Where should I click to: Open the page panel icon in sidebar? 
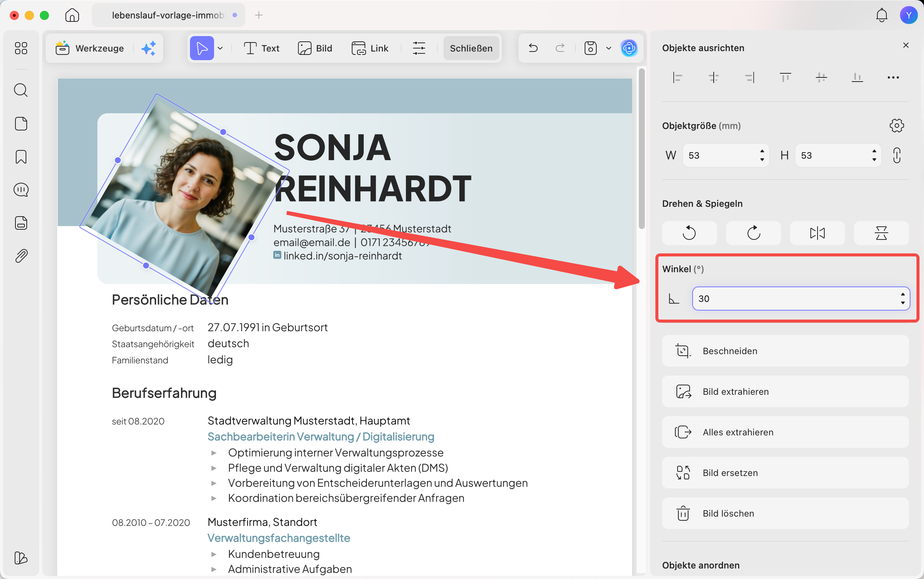coord(21,124)
